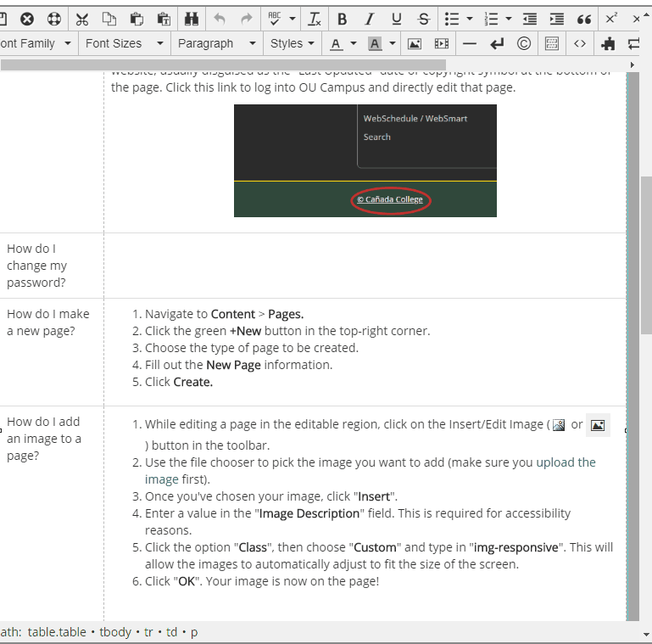Click the Cut scissors icon
This screenshot has height=644, width=652.
82,19
